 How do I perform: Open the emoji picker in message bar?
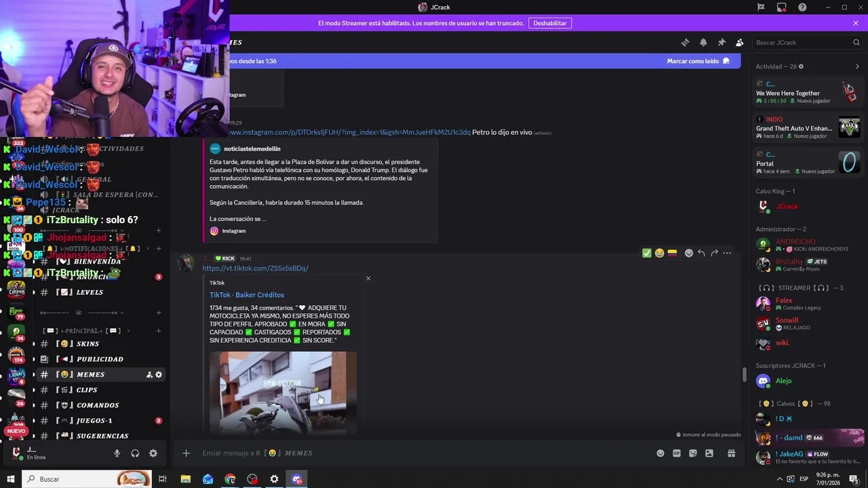pyautogui.click(x=660, y=453)
